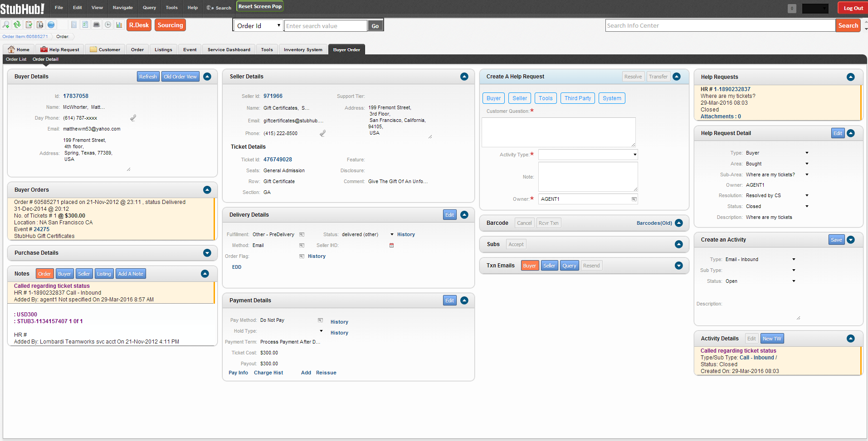Click Add A Note button
This screenshot has width=868, height=441.
(131, 274)
